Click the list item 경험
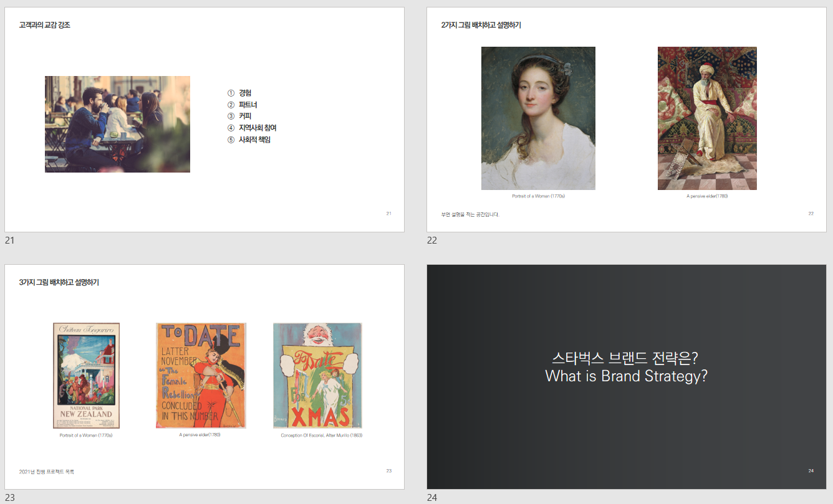833x504 pixels. click(x=245, y=93)
